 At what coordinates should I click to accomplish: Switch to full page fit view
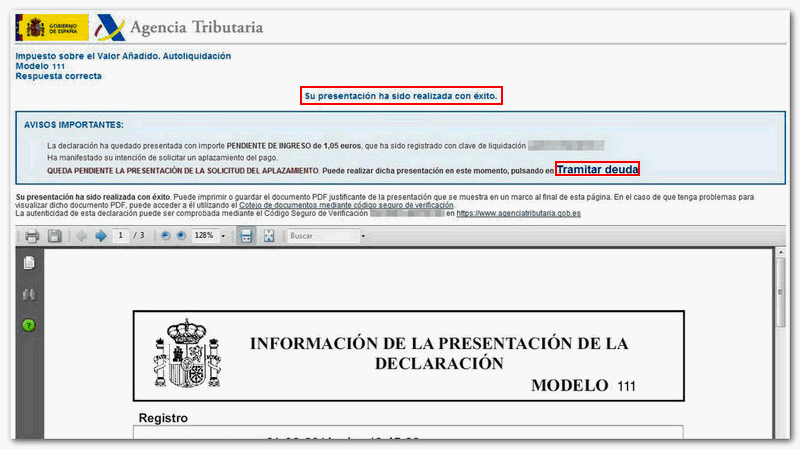click(x=268, y=236)
